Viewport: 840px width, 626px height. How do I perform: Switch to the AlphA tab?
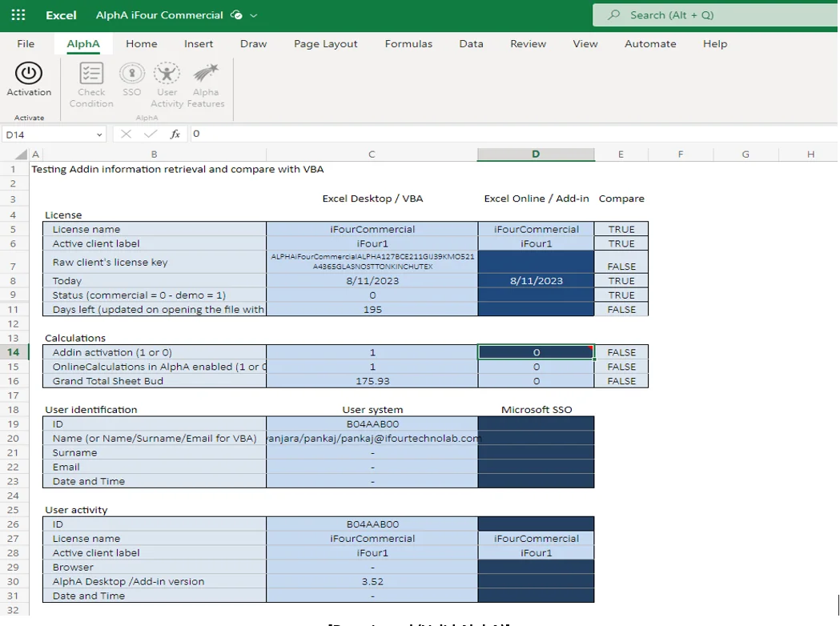[x=83, y=44]
